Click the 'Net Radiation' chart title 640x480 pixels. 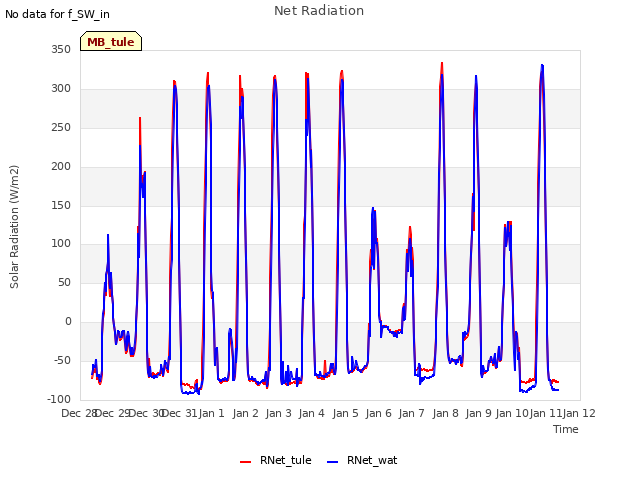(x=319, y=11)
